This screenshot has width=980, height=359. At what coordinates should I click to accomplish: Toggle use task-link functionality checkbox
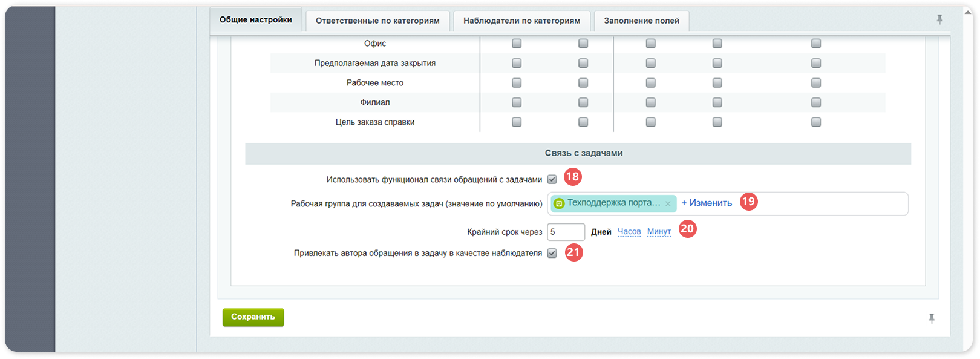coord(552,179)
